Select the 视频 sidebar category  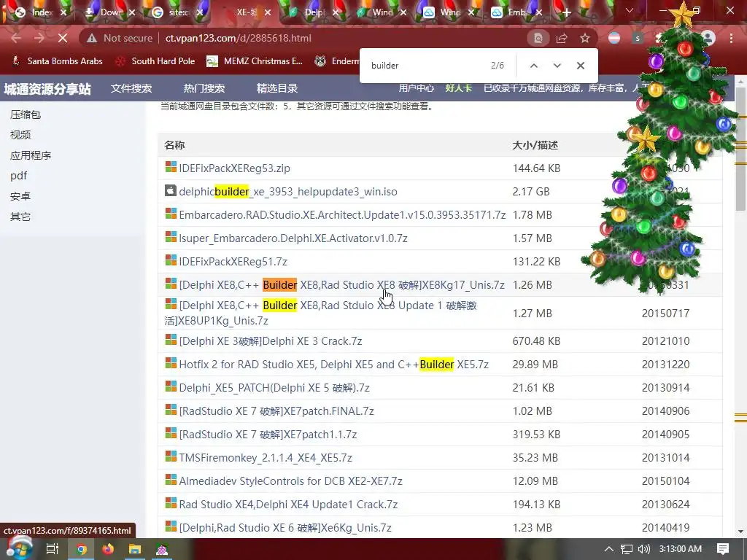(20, 135)
